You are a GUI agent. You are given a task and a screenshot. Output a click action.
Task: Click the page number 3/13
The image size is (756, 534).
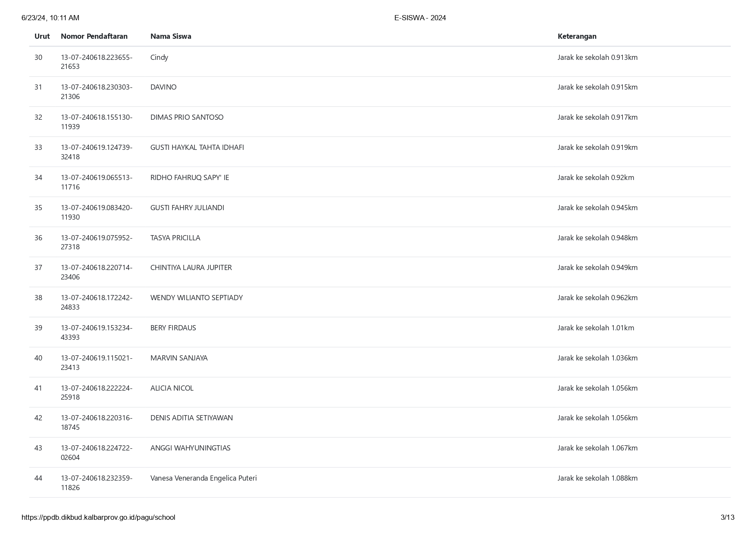(728, 517)
